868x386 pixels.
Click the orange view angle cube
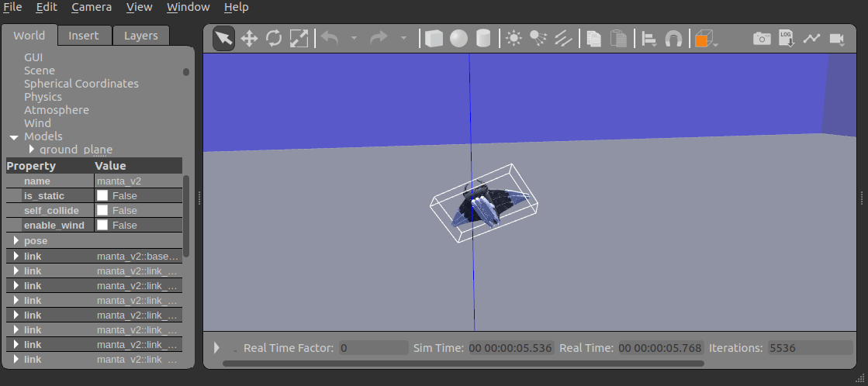click(702, 40)
